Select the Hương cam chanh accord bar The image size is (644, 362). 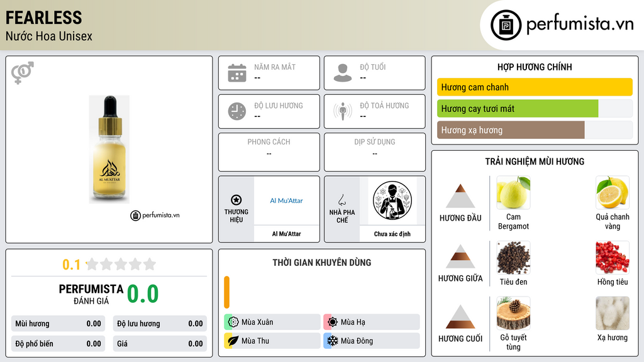(535, 87)
